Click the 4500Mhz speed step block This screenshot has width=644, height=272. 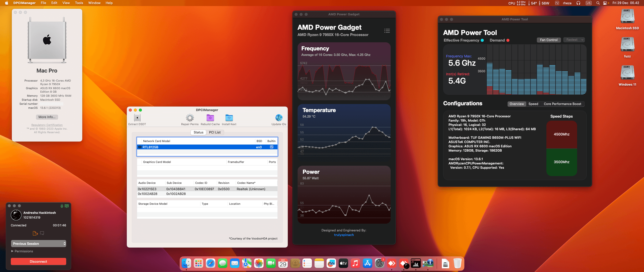tap(561, 134)
